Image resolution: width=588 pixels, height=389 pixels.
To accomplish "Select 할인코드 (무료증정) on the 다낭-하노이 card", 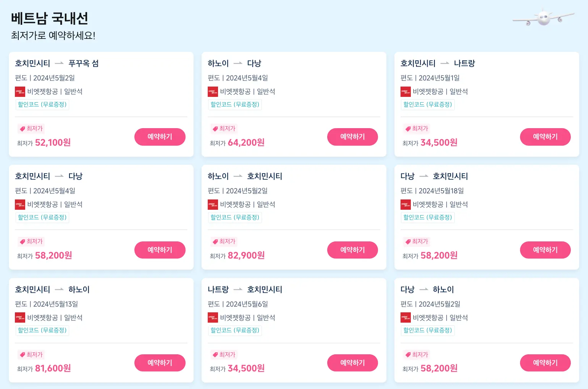I will pos(428,330).
